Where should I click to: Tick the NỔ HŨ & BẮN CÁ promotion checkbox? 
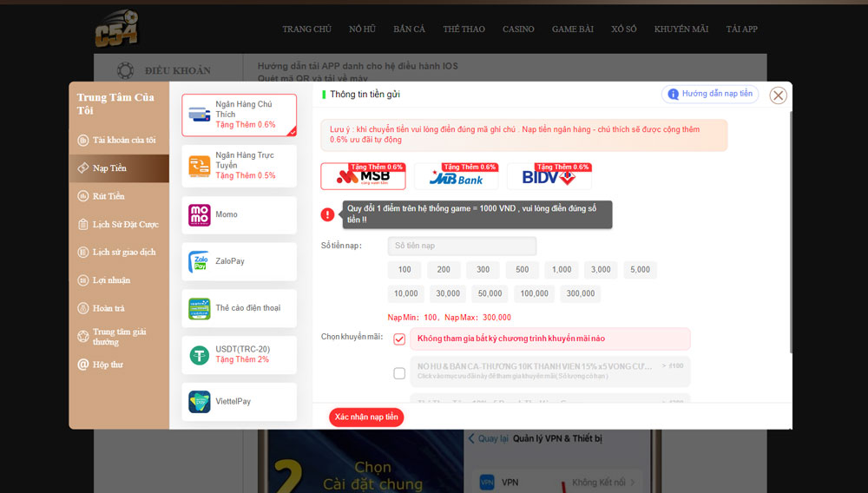pos(399,373)
